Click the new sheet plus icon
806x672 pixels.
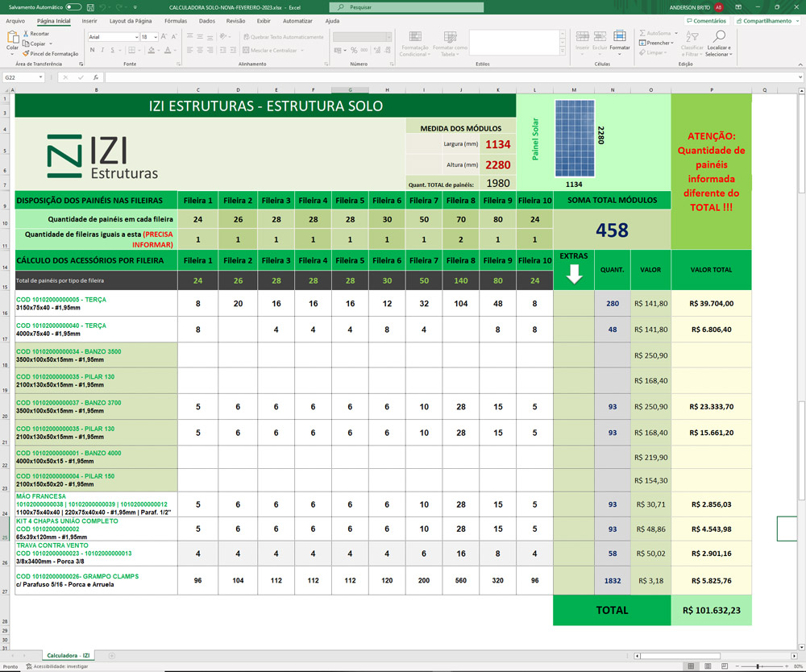point(111,656)
